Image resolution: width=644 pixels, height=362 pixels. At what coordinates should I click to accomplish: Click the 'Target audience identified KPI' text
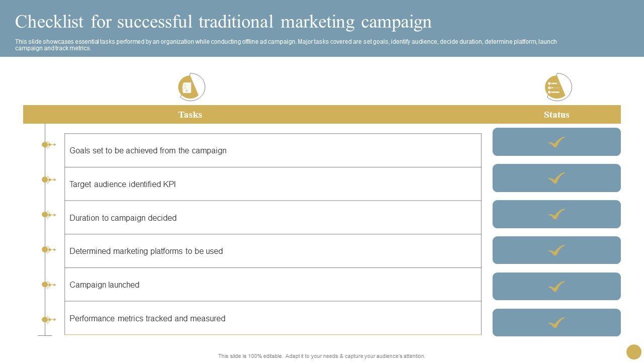123,184
